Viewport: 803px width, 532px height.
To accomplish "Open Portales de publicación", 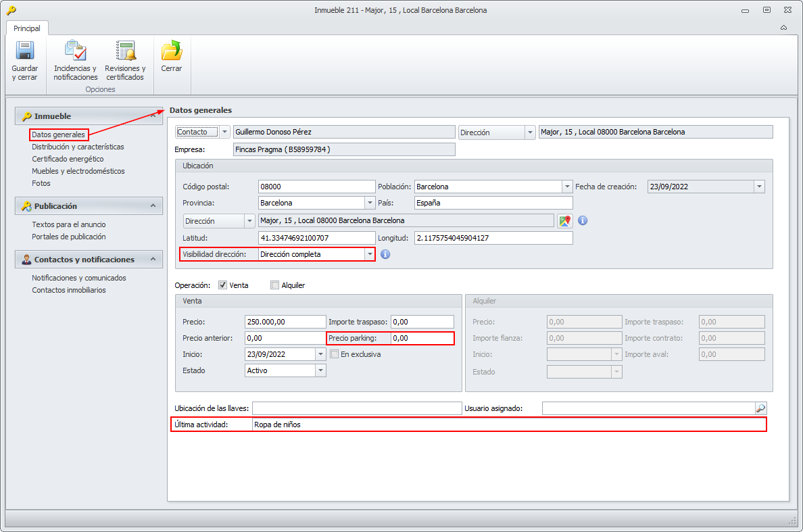I will 69,237.
